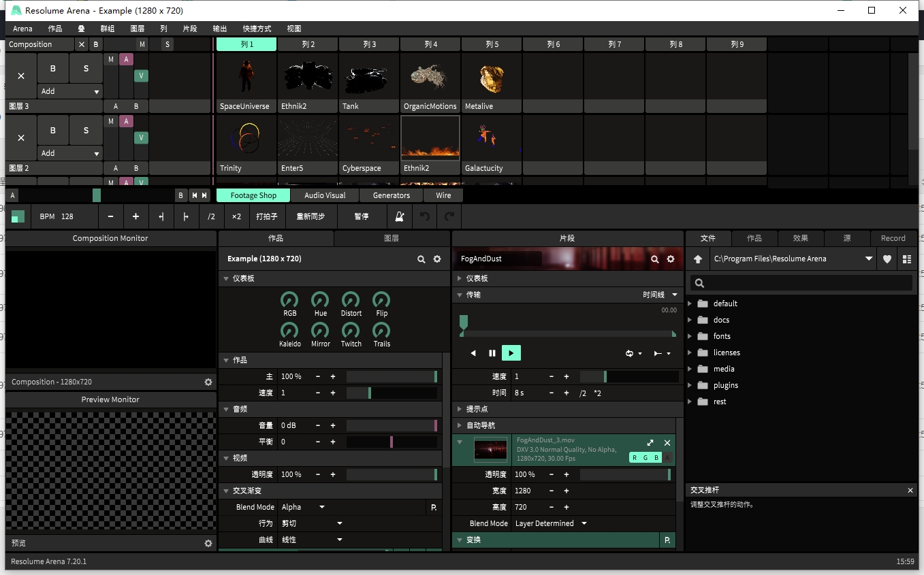This screenshot has height=575, width=924.
Task: Play clip forwards in transport
Action: [511, 353]
